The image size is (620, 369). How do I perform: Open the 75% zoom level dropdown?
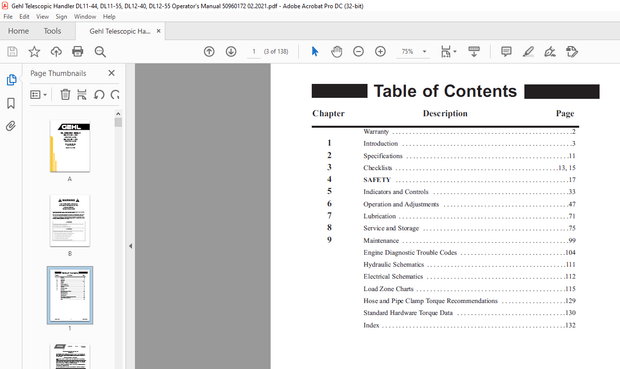tap(424, 51)
